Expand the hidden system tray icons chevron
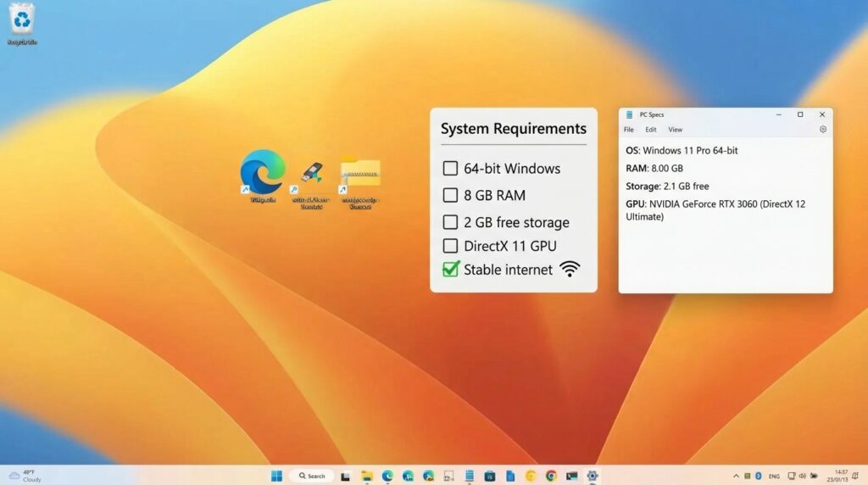This screenshot has width=868, height=485. pyautogui.click(x=736, y=476)
